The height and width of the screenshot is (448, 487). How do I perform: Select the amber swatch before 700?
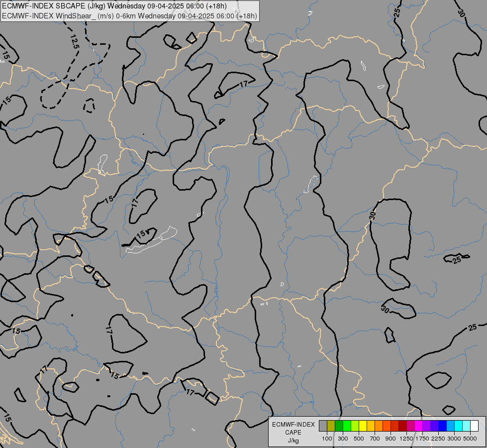[371, 426]
